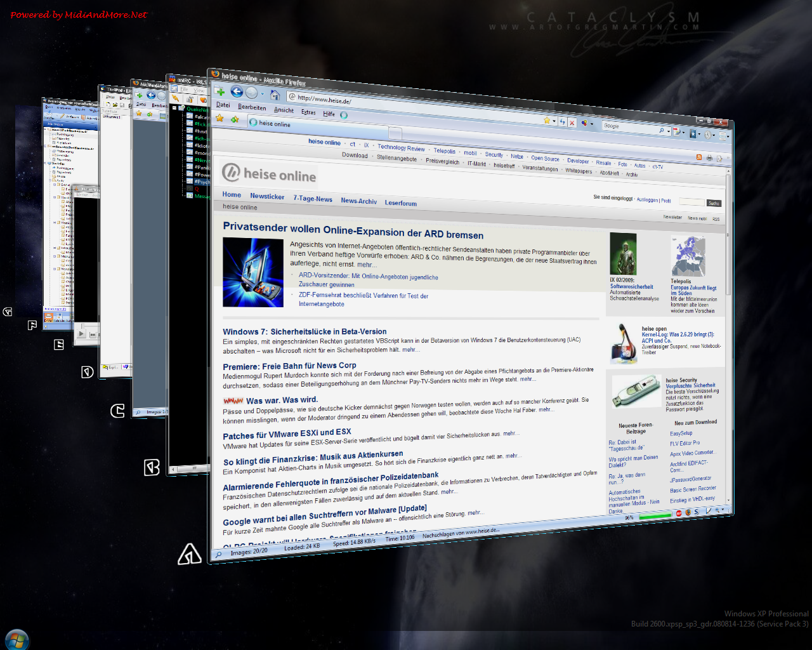Click the green plus new tab icon

pos(220,91)
